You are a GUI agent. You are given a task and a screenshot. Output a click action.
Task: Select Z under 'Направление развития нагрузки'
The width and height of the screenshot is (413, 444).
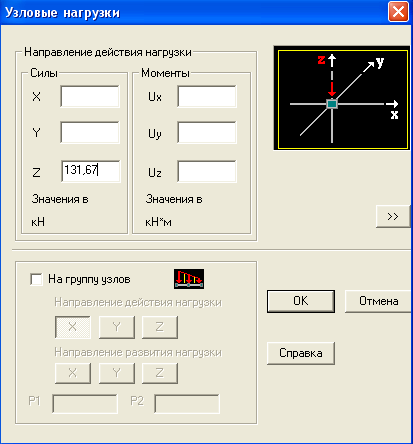160,373
